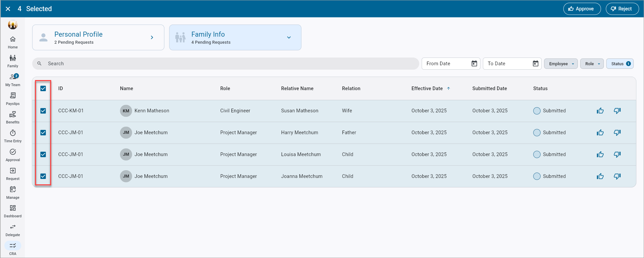
Task: Open Time Entry in sidebar
Action: 13,136
